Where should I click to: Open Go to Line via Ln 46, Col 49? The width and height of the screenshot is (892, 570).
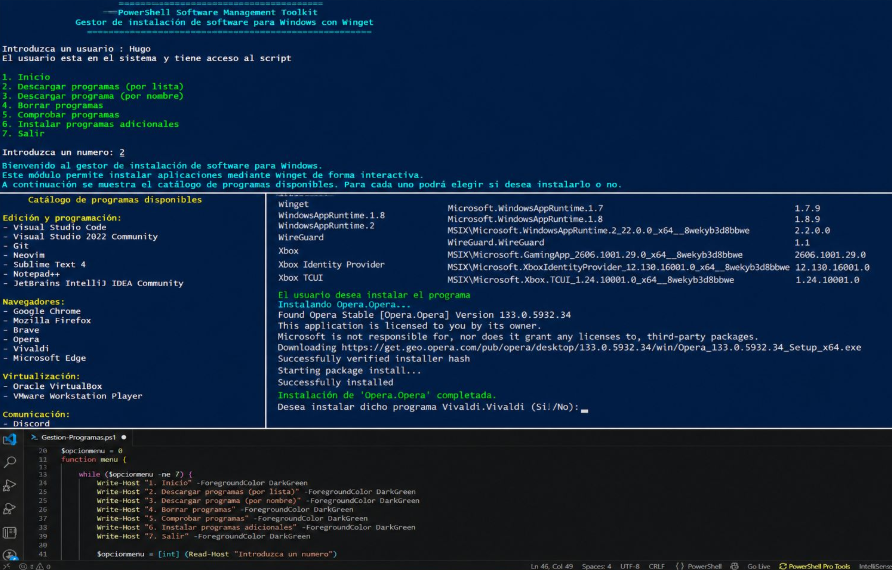(552, 566)
